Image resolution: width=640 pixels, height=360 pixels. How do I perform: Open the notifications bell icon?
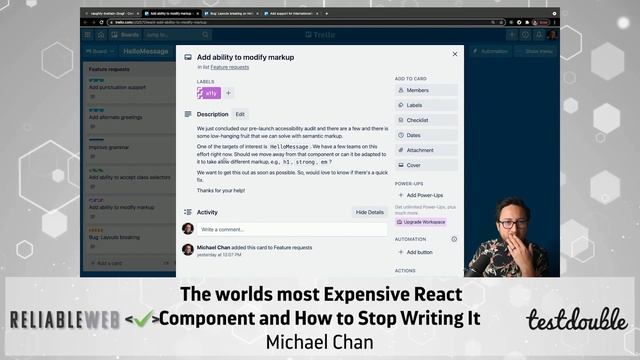pos(539,35)
